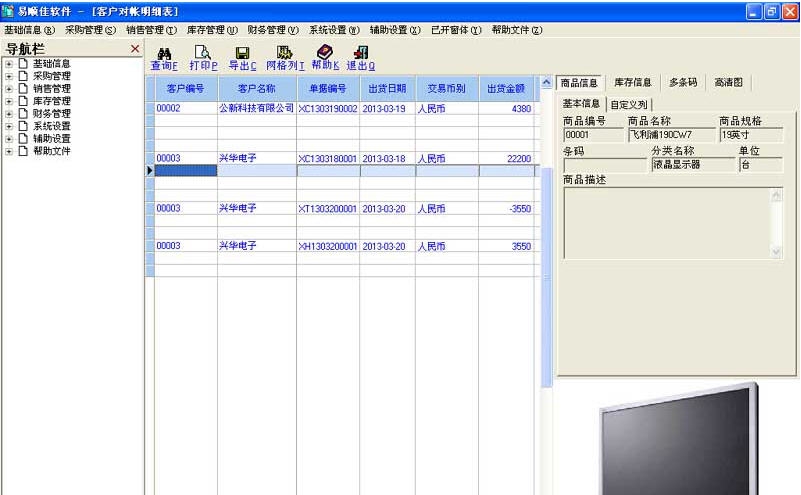The height and width of the screenshot is (495, 801).
Task: Click the 导出 save disk icon
Action: [x=242, y=53]
